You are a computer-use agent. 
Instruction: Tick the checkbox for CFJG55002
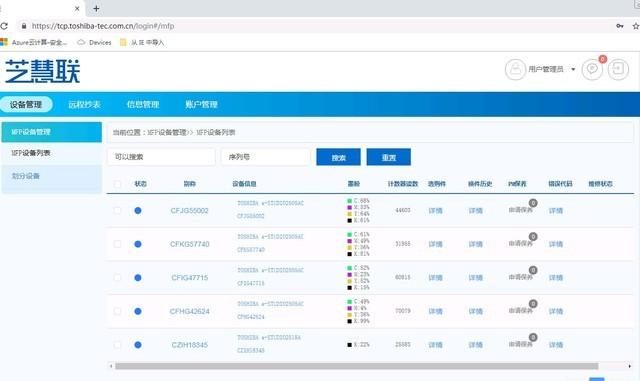118,210
